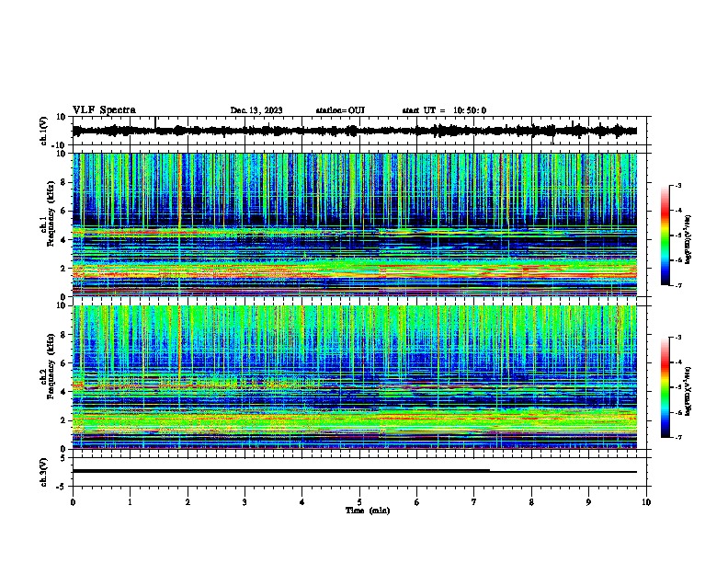Click the time axis end tick label "10"

(646, 502)
